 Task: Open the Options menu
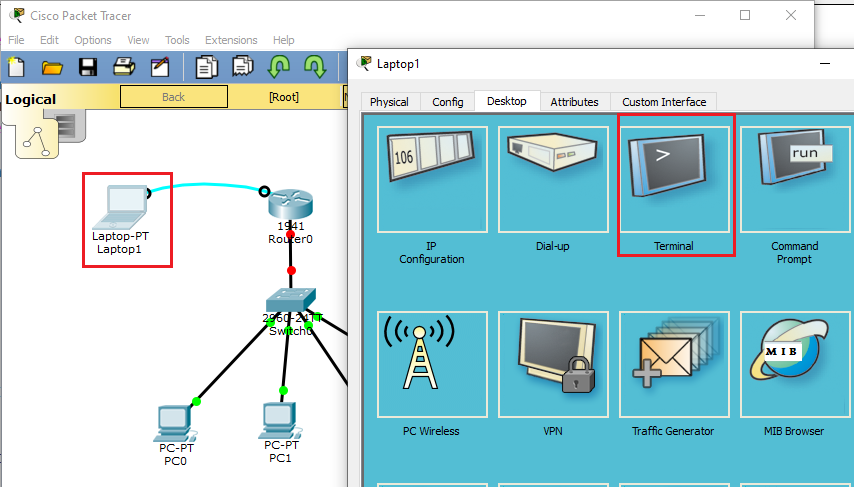coord(93,40)
